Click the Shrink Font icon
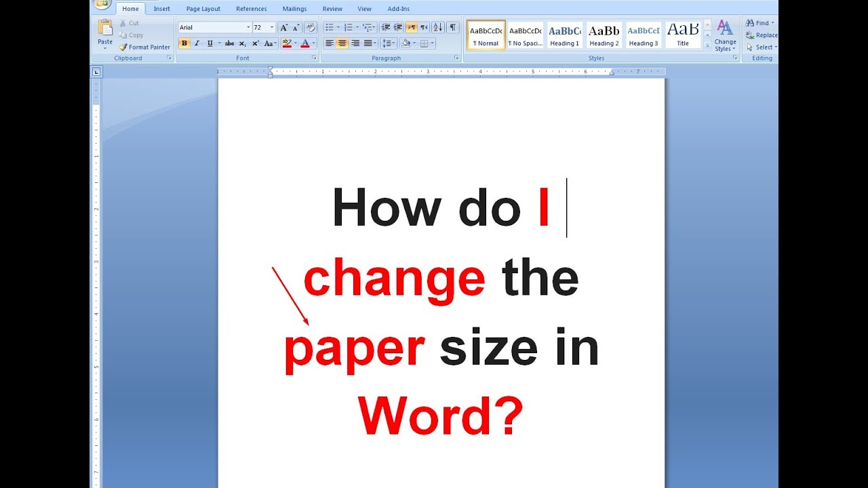Viewport: 868px width, 488px height. [x=296, y=27]
